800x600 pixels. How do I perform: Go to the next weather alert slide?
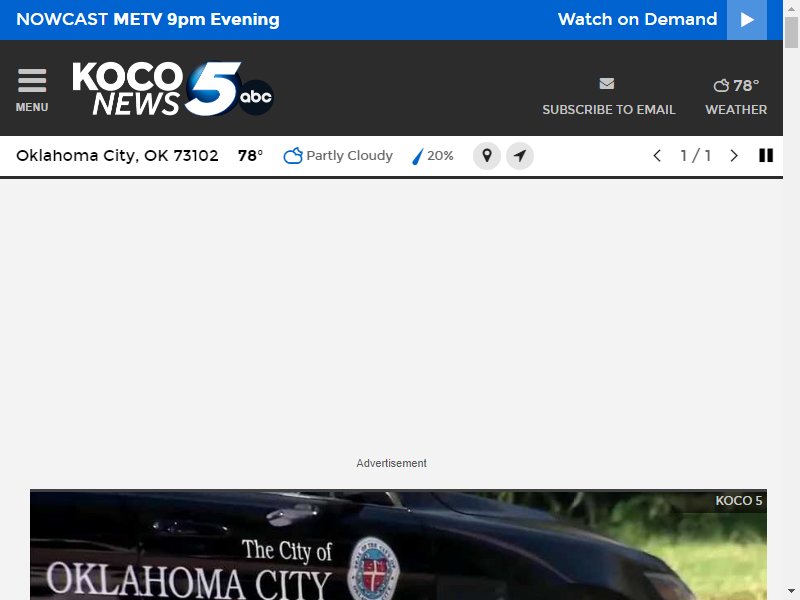click(x=734, y=156)
